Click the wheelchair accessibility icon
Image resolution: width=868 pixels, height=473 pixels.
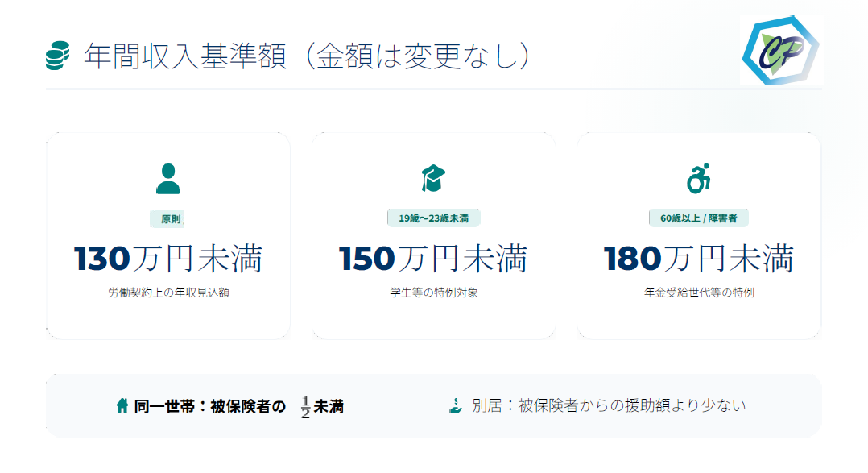(699, 178)
